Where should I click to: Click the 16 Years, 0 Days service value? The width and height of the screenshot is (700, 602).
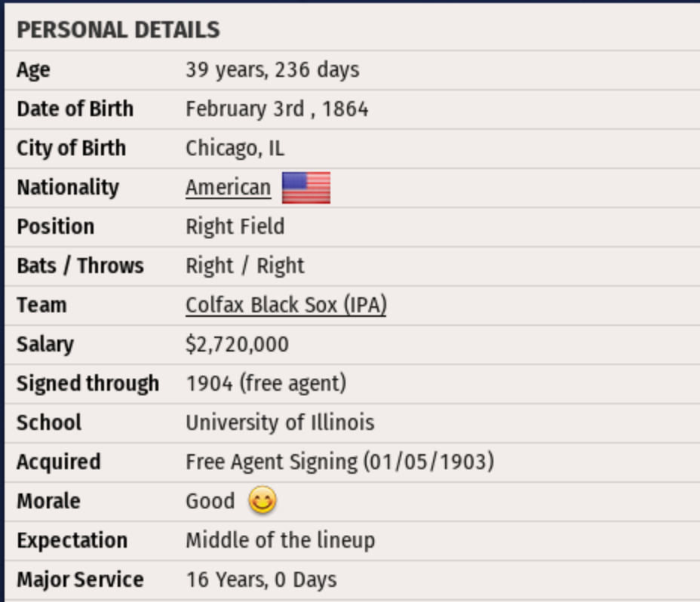(x=261, y=579)
